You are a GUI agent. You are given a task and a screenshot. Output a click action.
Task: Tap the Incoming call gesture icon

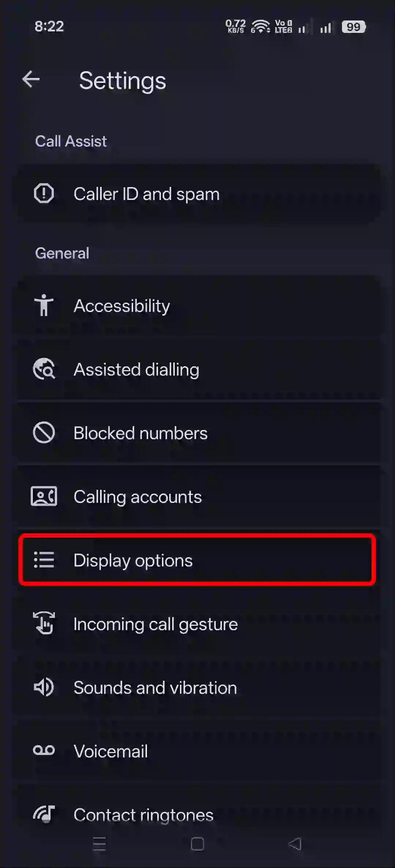point(44,623)
